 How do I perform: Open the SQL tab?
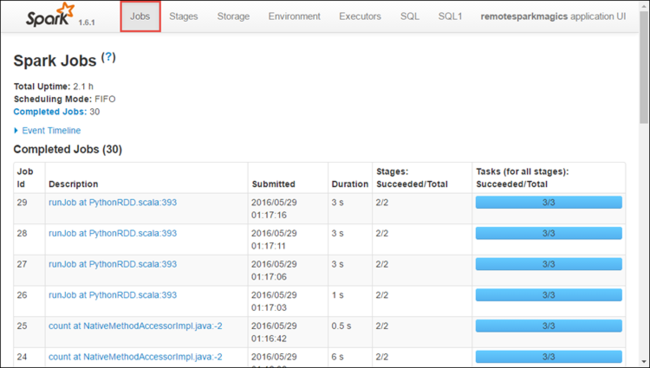pyautogui.click(x=410, y=17)
